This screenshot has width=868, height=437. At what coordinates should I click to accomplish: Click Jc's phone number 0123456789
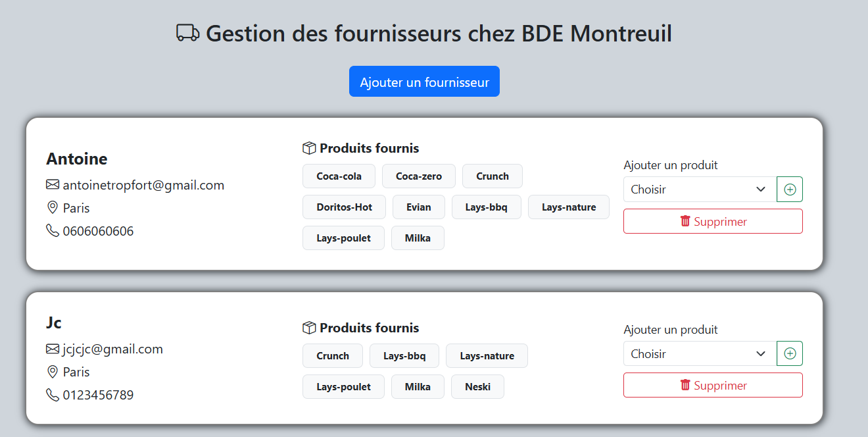point(98,395)
